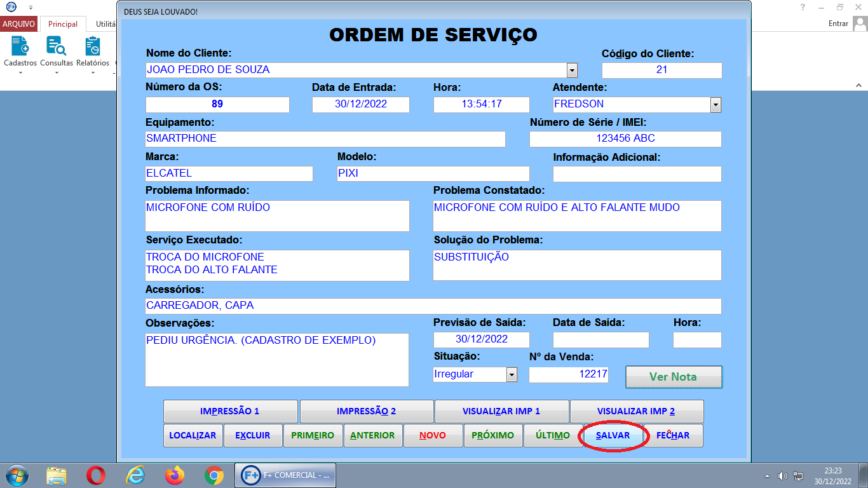Click the SALVAR button

click(x=613, y=436)
